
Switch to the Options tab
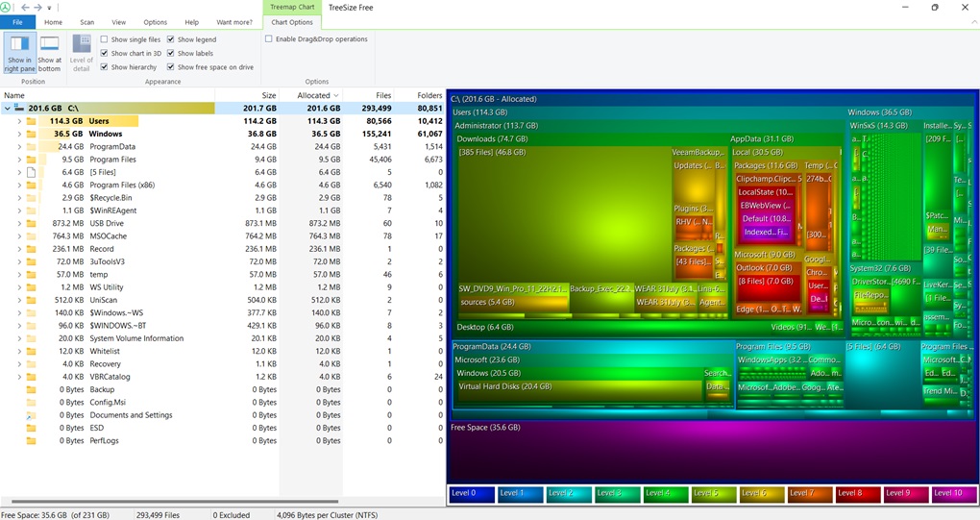click(x=155, y=22)
